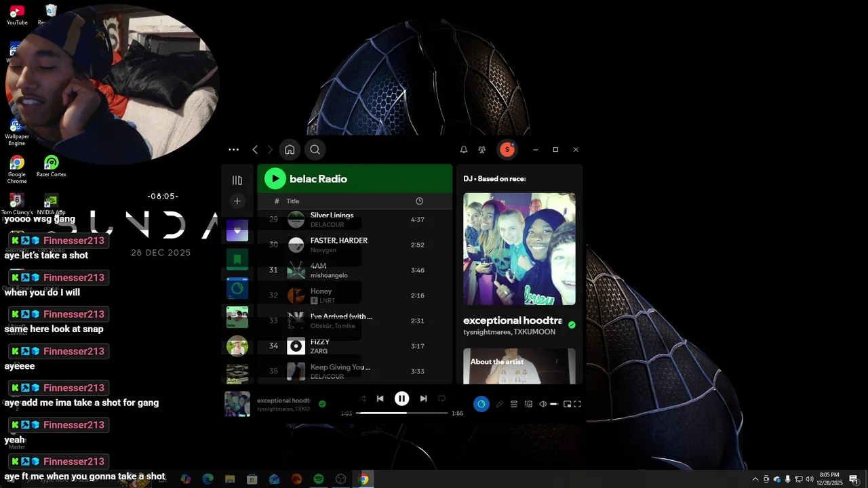This screenshot has height=488, width=868.
Task: Open Friend Activity icon
Action: click(x=482, y=150)
